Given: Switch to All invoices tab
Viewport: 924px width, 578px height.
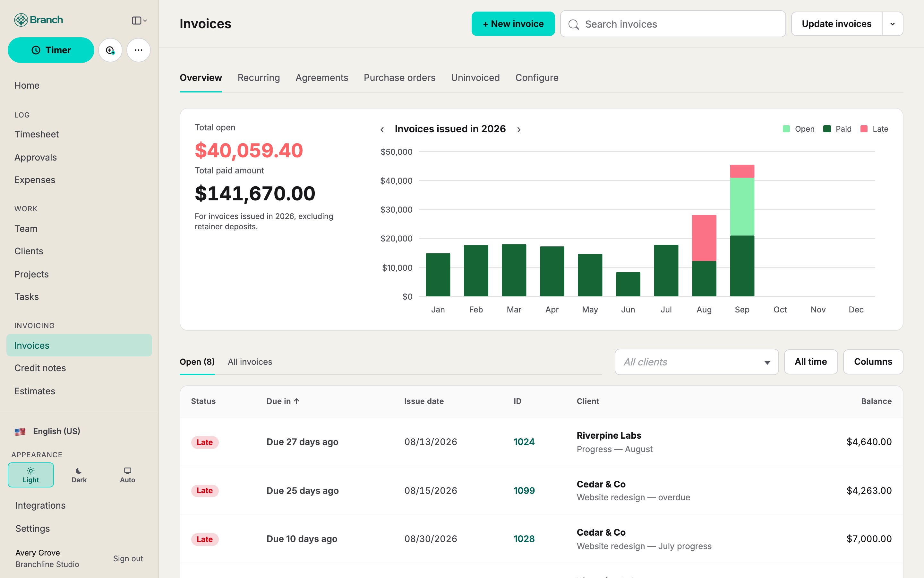Looking at the screenshot, I should pos(250,362).
